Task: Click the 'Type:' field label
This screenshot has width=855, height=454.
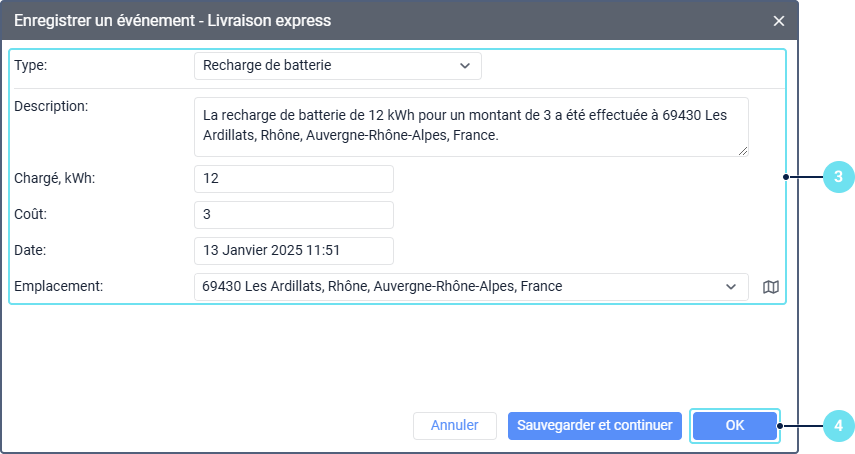Action: pos(31,65)
